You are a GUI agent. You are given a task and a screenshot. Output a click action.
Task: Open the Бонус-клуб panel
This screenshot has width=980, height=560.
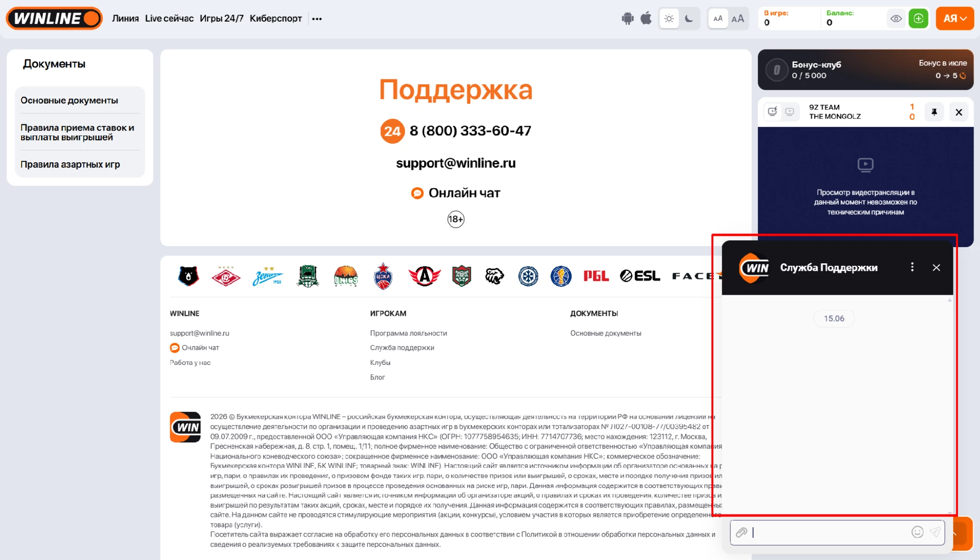point(865,70)
